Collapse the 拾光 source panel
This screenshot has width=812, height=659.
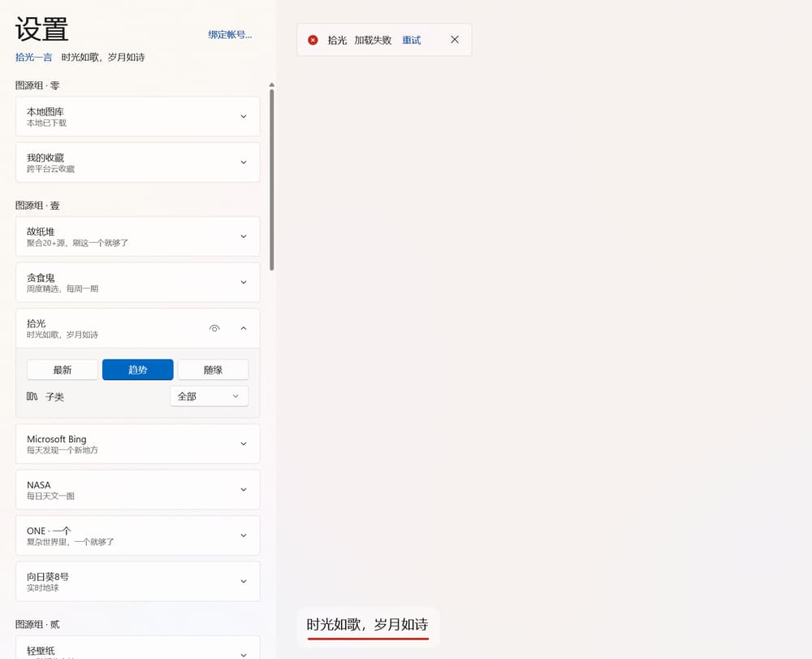[244, 328]
